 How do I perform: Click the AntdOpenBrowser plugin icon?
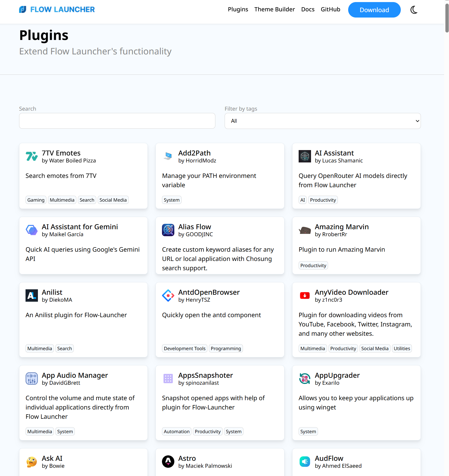pyautogui.click(x=168, y=296)
